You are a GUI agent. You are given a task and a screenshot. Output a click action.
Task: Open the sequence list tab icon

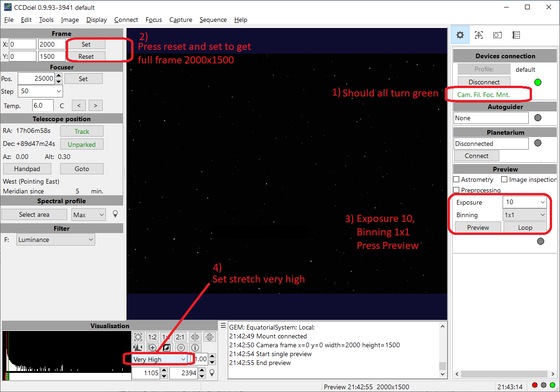click(516, 35)
